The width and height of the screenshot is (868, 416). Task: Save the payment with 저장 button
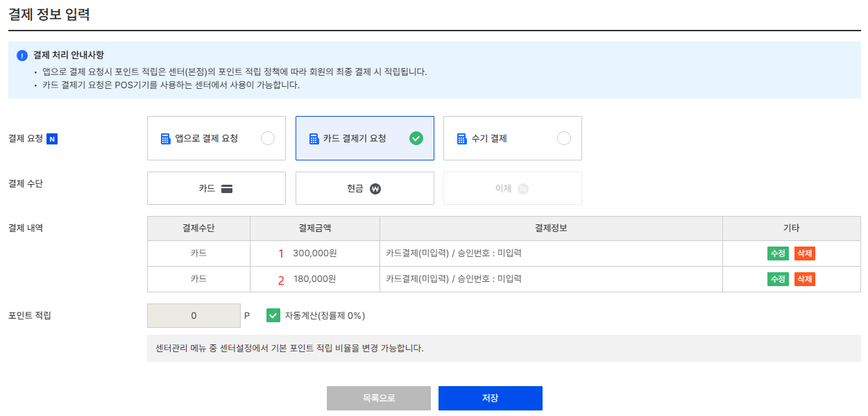(491, 399)
